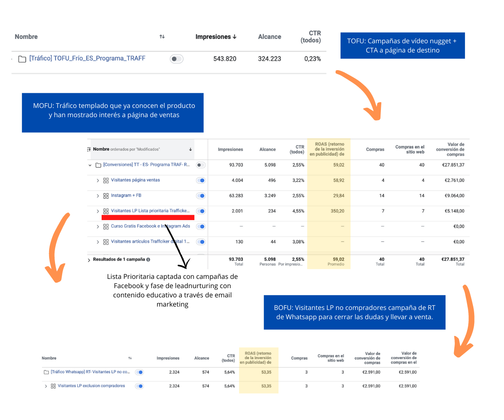The width and height of the screenshot is (504, 420).
Task: Expand Visitantes artículos Traffciker digital row
Action: click(98, 242)
